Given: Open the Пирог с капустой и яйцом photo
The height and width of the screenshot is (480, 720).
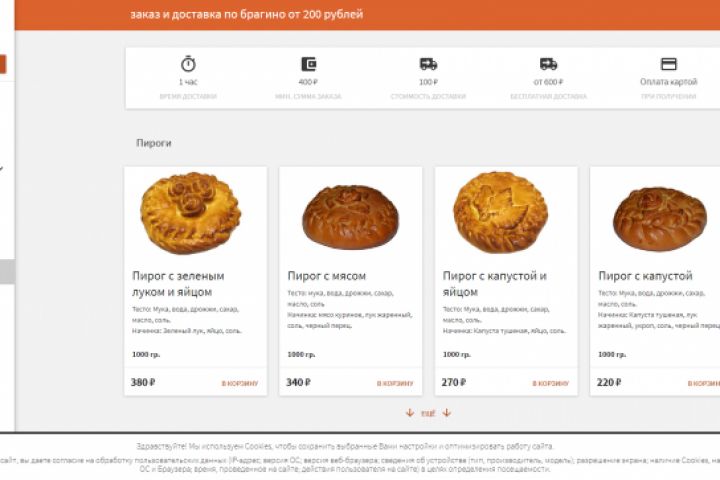Looking at the screenshot, I should pyautogui.click(x=500, y=213).
